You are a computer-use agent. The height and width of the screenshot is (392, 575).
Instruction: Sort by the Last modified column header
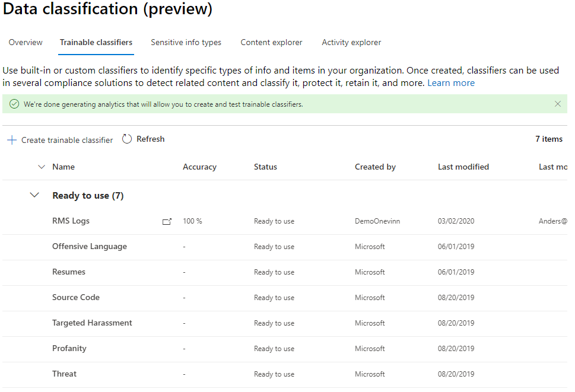coord(463,167)
